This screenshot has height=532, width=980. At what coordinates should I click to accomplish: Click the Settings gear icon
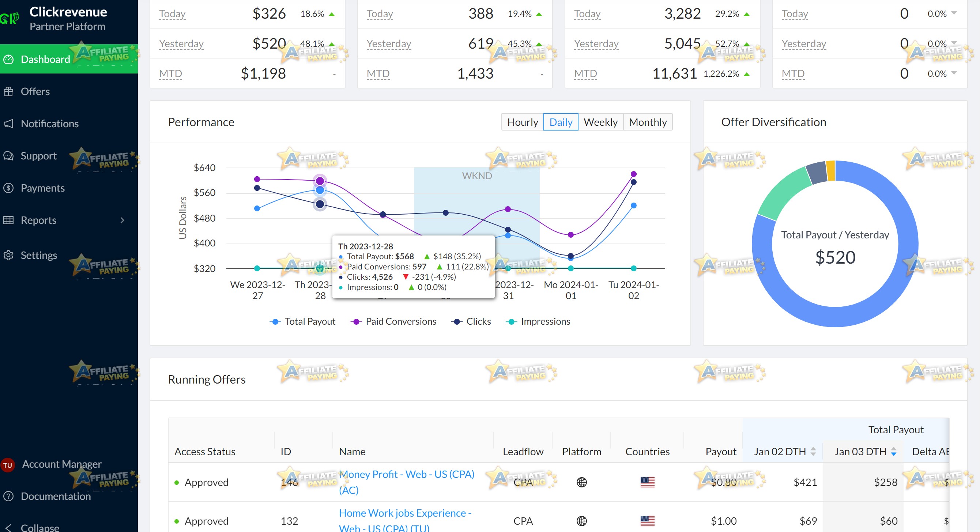click(x=8, y=255)
